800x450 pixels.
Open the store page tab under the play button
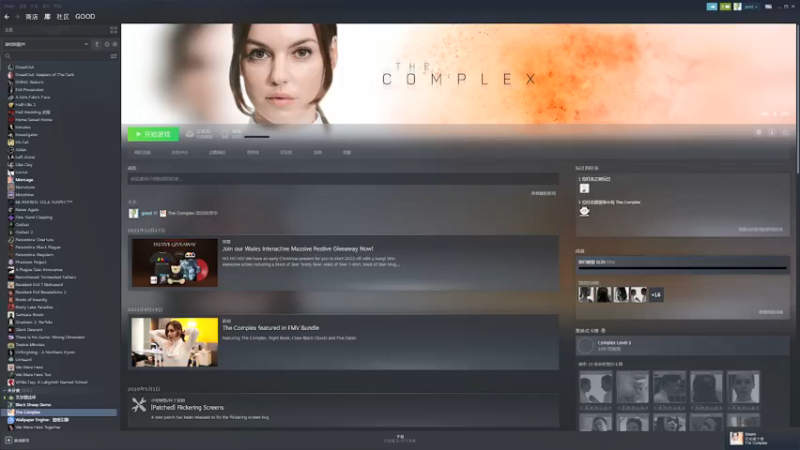coord(142,153)
